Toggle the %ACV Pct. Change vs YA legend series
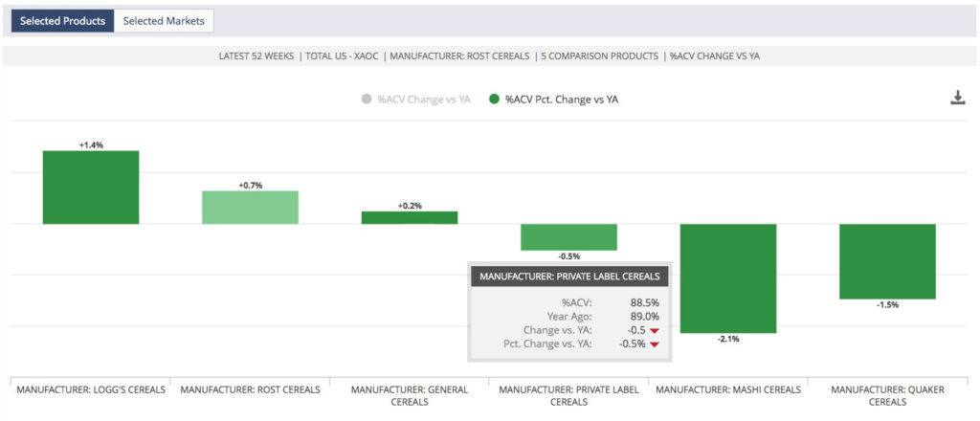Viewport: 980px width, 421px height. (554, 99)
